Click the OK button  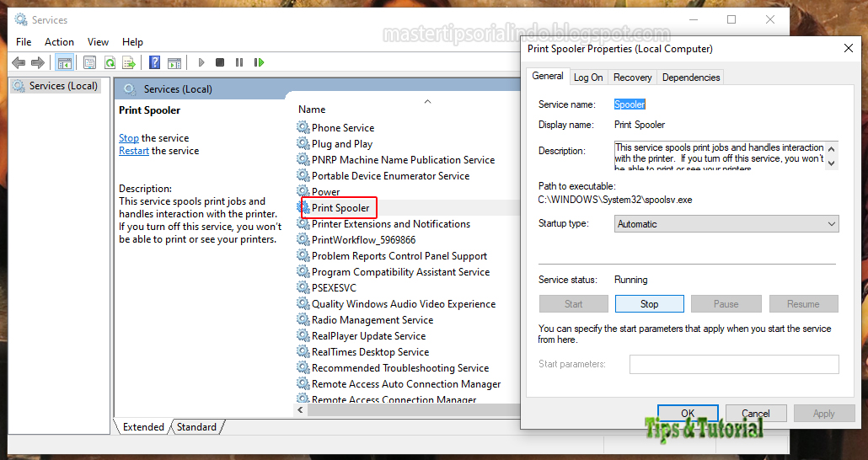click(x=688, y=413)
